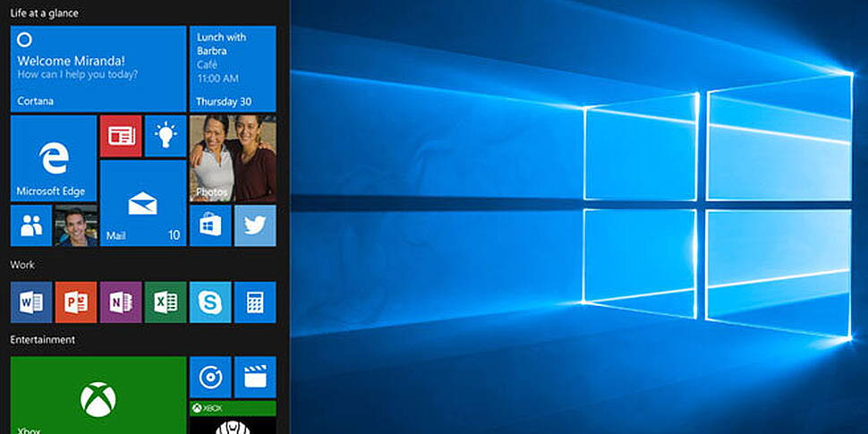Open the Cortana welcome tile
This screenshot has width=868, height=434.
[x=98, y=69]
